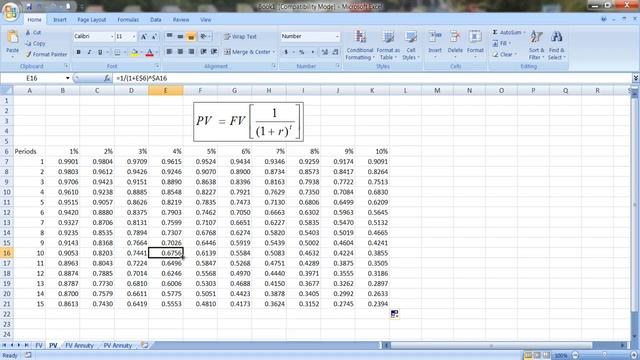The height and width of the screenshot is (360, 640).
Task: Increase font size with Grow Font
Action: [144, 37]
